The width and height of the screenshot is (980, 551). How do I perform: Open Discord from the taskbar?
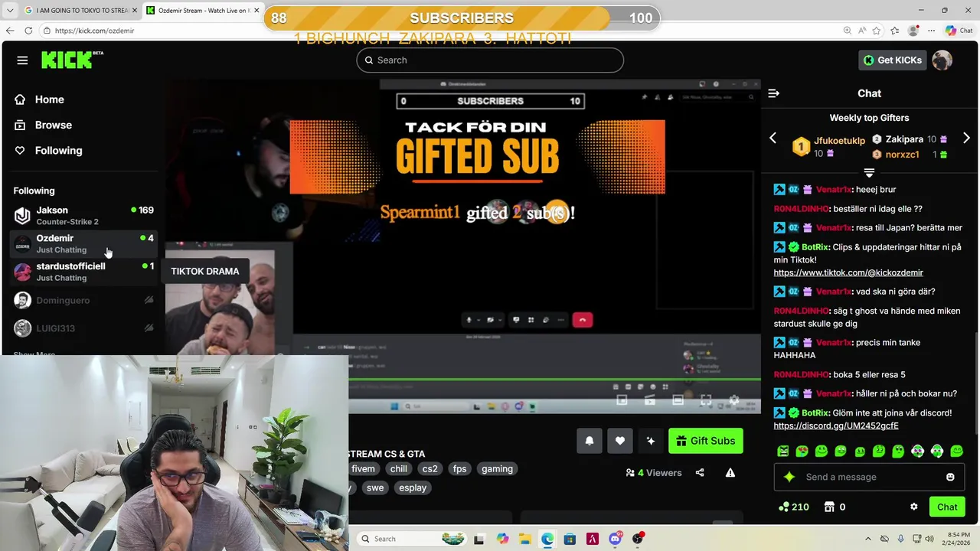pos(615,539)
